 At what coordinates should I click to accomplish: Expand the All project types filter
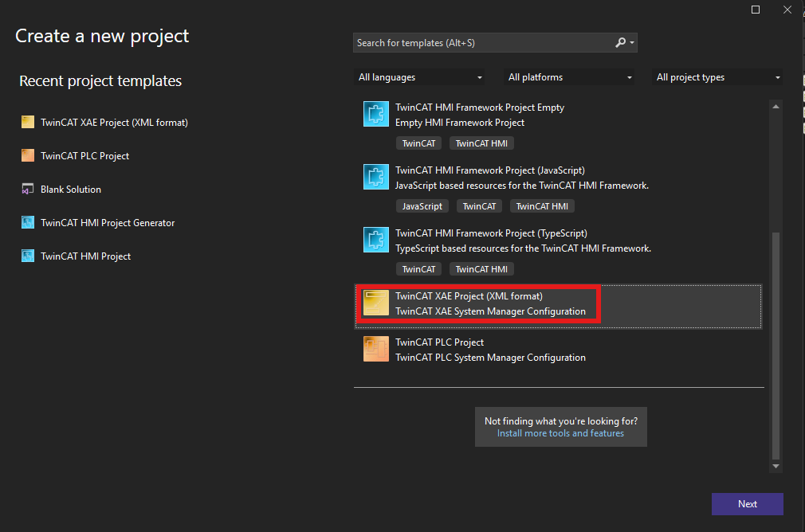717,77
